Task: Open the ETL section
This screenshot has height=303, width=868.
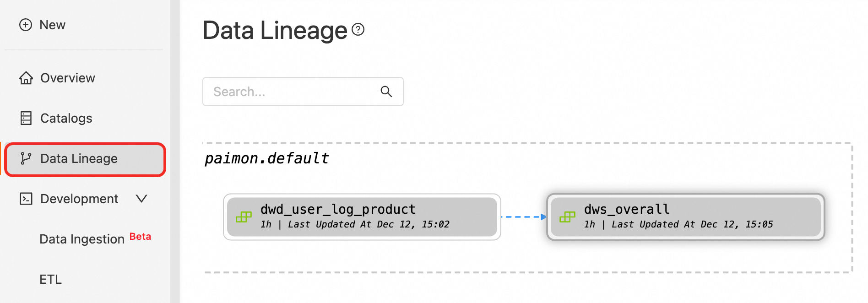Action: tap(50, 279)
